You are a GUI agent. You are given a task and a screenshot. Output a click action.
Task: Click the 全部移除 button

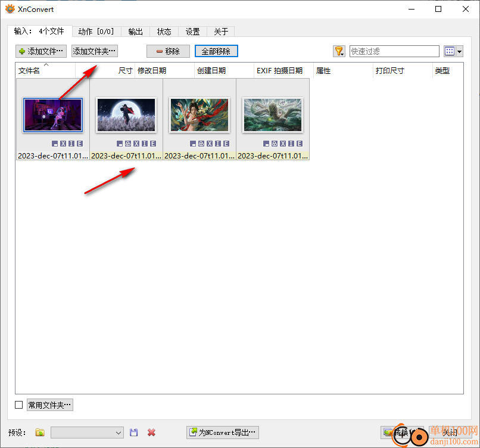216,51
